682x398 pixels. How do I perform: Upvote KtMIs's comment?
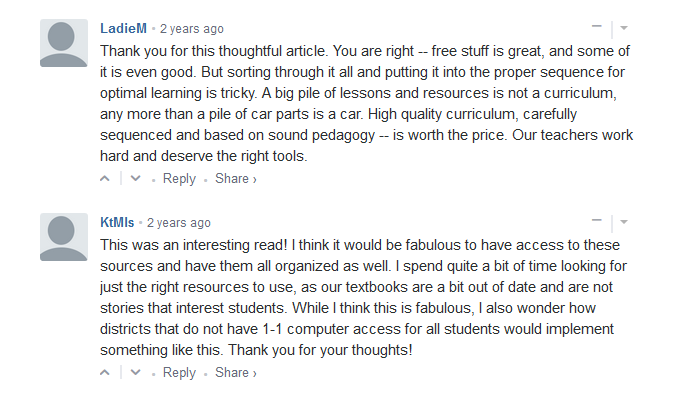tap(105, 372)
